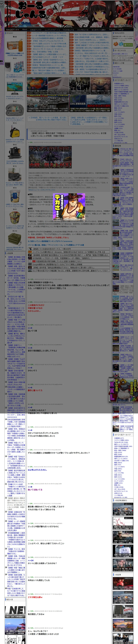Click comment text 勝手に傷ついてろ

35,390
